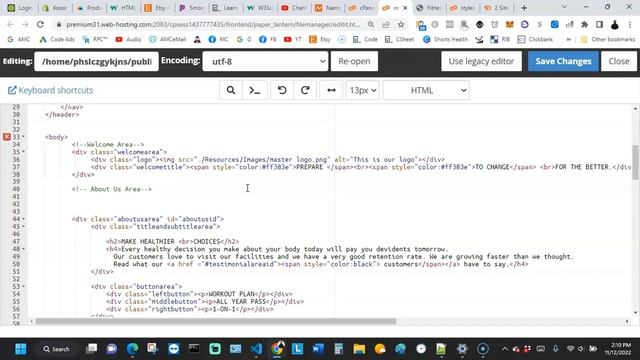Collapse the code fold at line 33

pos(23,137)
